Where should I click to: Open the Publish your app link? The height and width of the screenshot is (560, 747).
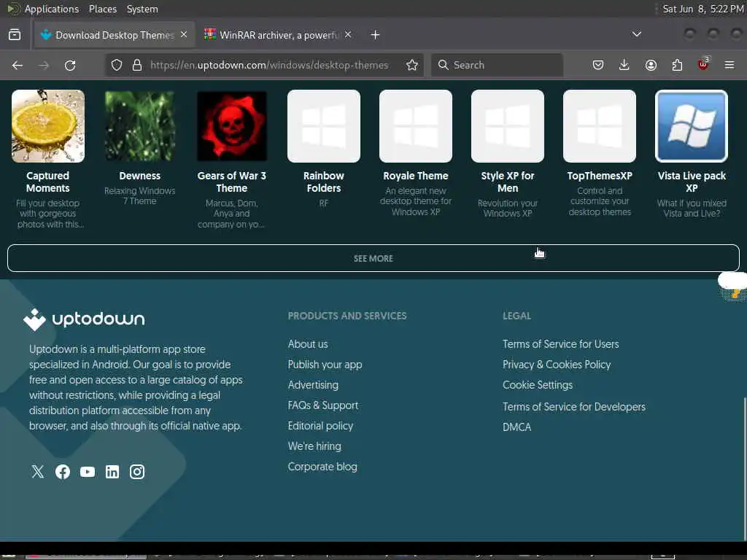click(x=325, y=365)
